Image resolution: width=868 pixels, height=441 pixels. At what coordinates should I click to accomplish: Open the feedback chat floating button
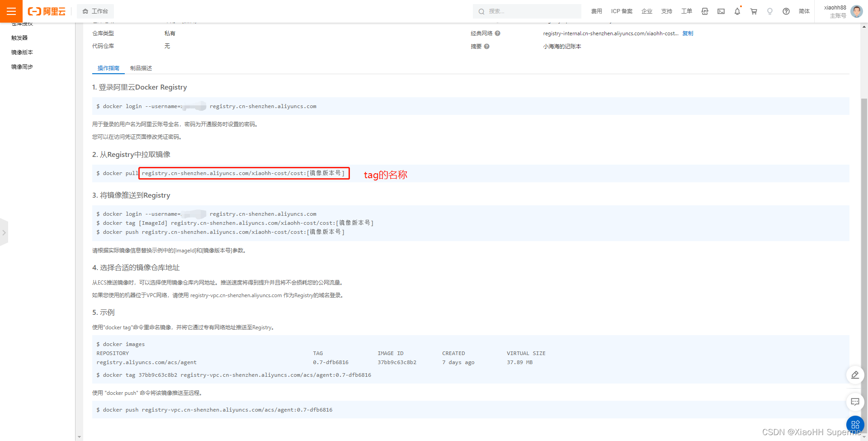[x=855, y=402]
